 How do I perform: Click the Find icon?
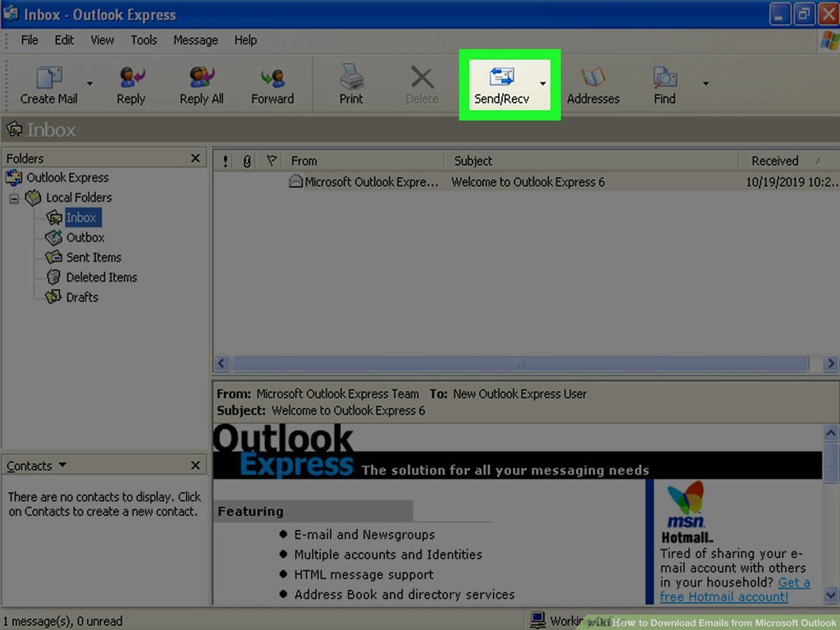tap(664, 82)
